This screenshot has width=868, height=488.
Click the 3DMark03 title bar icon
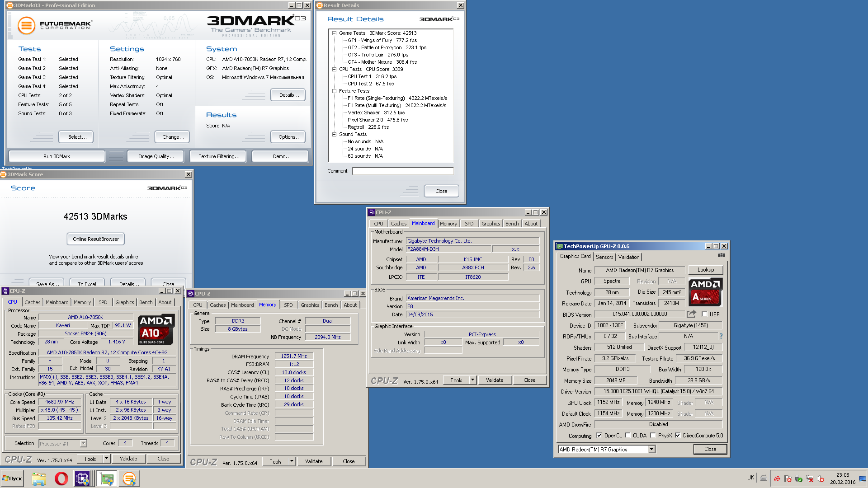click(x=10, y=5)
